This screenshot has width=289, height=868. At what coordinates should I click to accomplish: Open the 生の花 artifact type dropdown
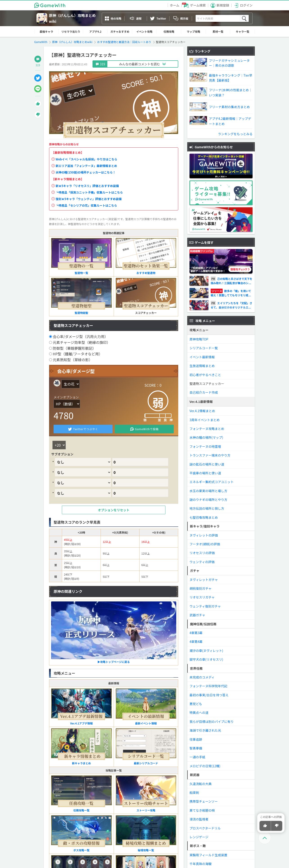(x=71, y=384)
